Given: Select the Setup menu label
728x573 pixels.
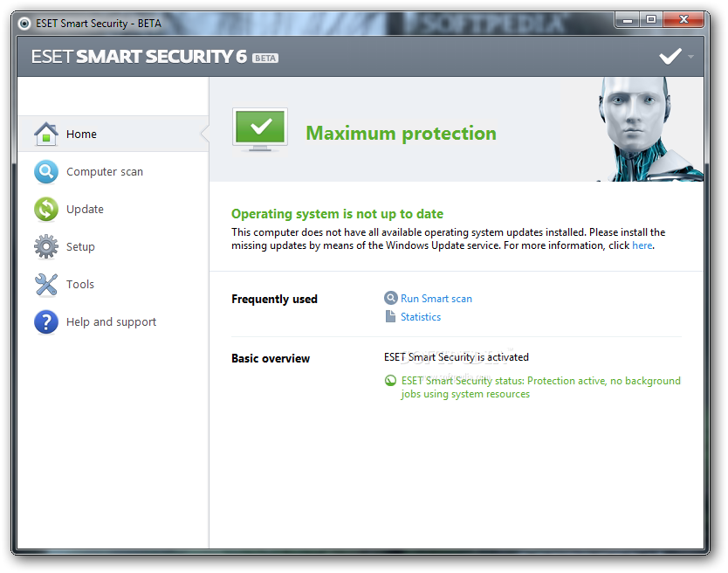Looking at the screenshot, I should coord(80,247).
